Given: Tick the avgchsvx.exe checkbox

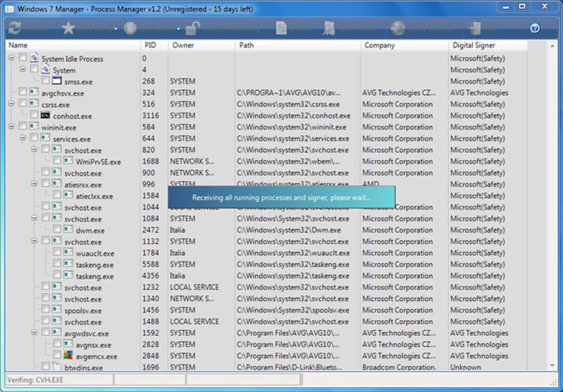Looking at the screenshot, I should [x=23, y=92].
